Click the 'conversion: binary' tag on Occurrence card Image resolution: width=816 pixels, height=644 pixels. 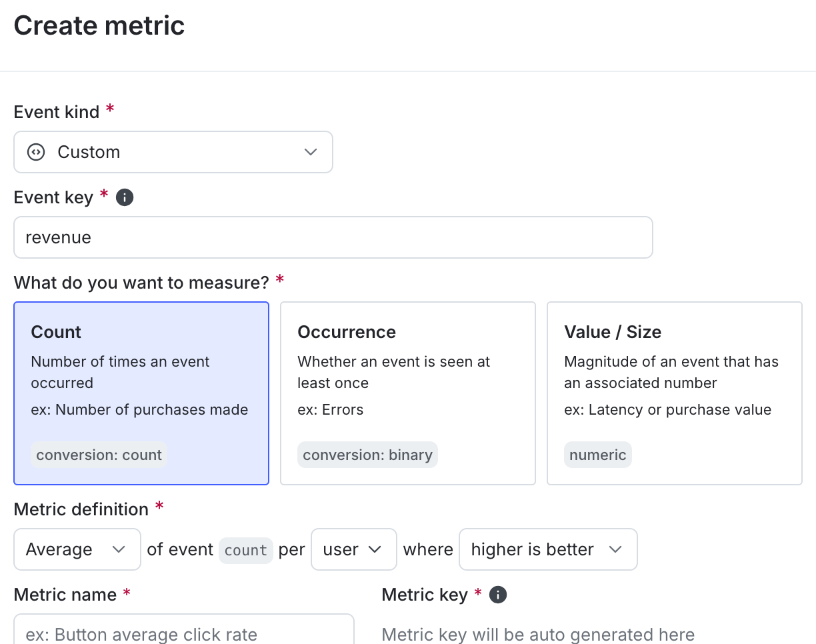367,455
